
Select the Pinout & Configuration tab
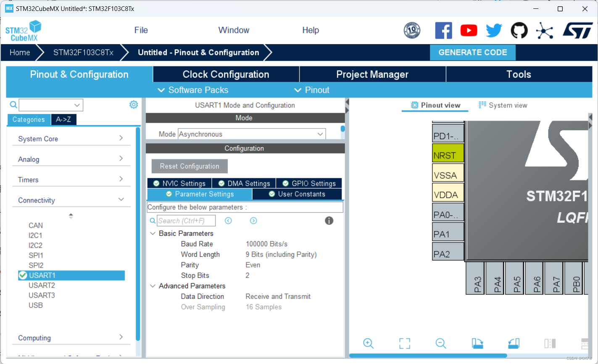point(79,74)
